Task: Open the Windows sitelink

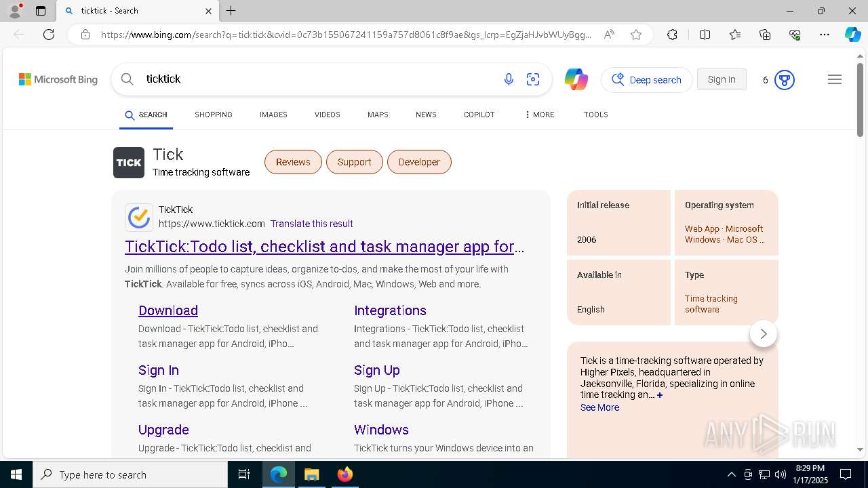Action: pos(381,430)
